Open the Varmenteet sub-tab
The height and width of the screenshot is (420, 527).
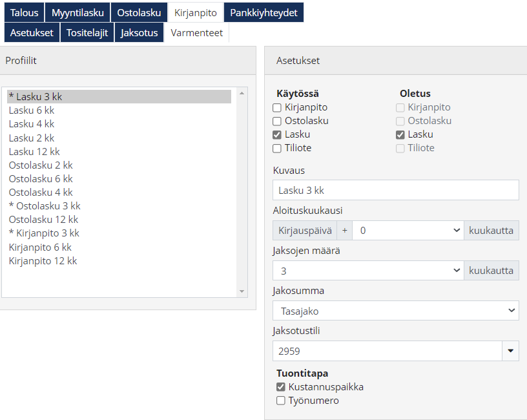pyautogui.click(x=196, y=32)
